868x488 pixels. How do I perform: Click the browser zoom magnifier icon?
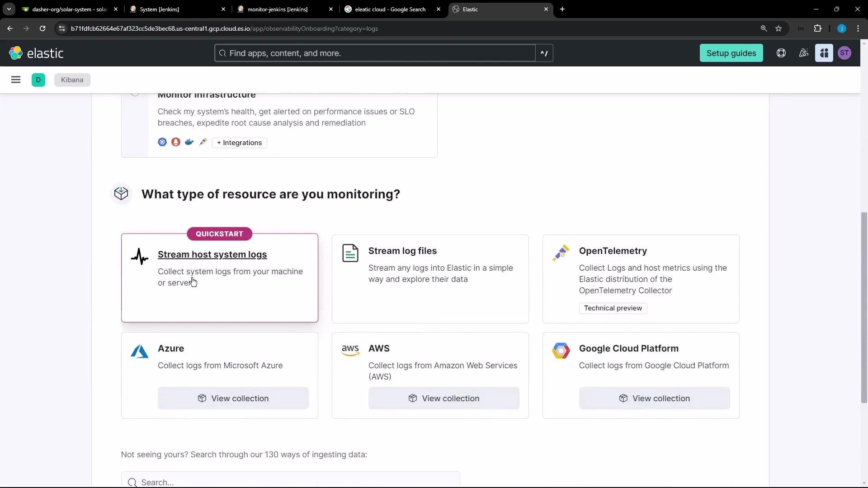click(x=764, y=28)
